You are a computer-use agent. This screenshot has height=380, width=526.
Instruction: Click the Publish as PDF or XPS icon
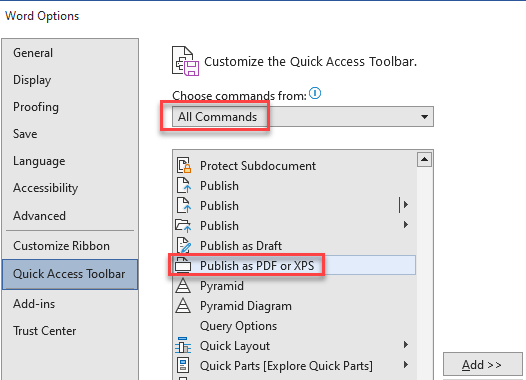point(183,265)
